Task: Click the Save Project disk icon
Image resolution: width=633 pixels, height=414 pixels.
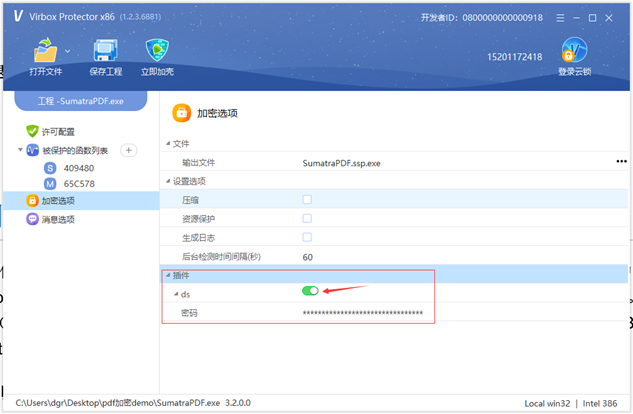Action: [x=105, y=50]
